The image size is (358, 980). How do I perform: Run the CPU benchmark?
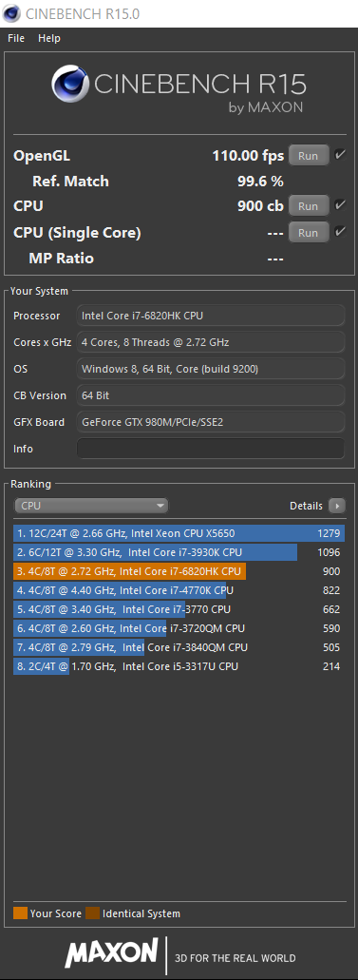[x=309, y=205]
